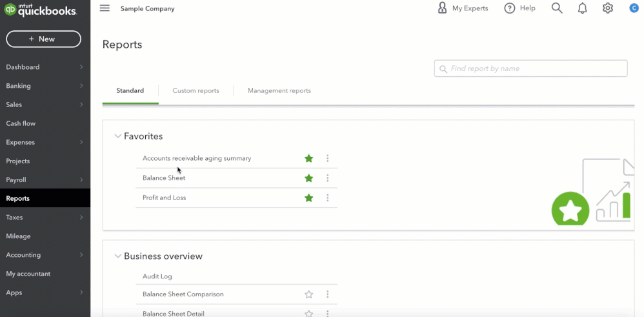Viewport: 644px width, 317px height.
Task: Favorite the Balance Sheet Comparison report
Action: point(309,294)
